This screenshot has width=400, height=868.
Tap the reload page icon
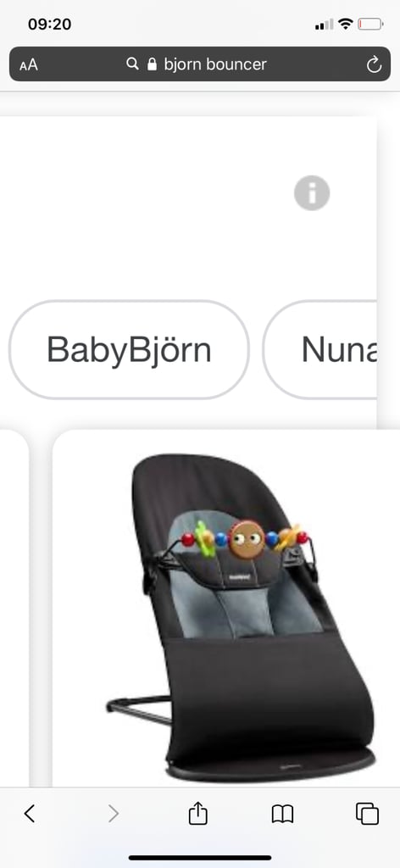[374, 64]
